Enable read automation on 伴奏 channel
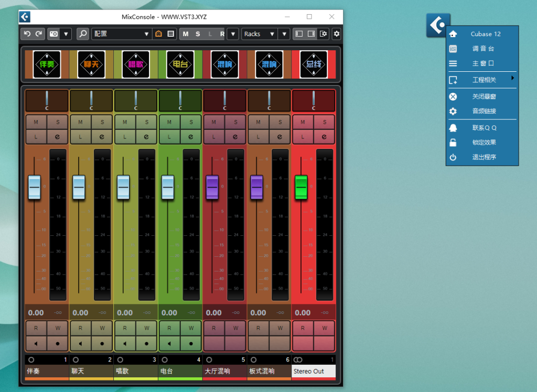The width and height of the screenshot is (537, 392). click(x=36, y=328)
